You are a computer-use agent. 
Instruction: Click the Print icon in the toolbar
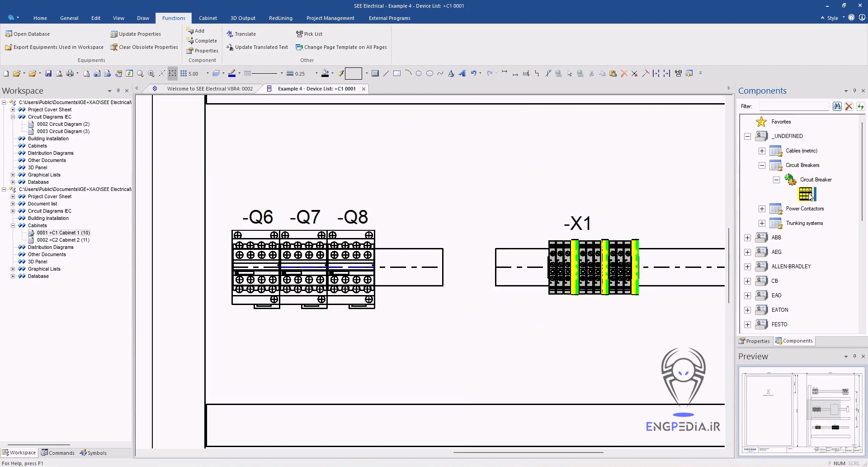[70, 73]
